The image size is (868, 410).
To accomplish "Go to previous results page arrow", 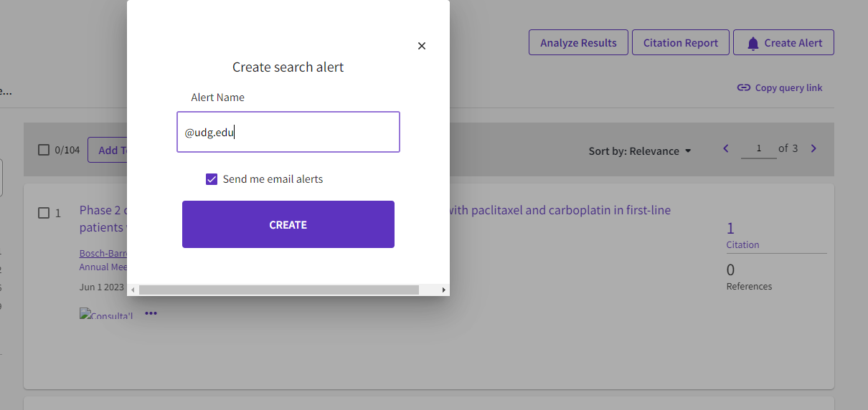I will point(726,148).
